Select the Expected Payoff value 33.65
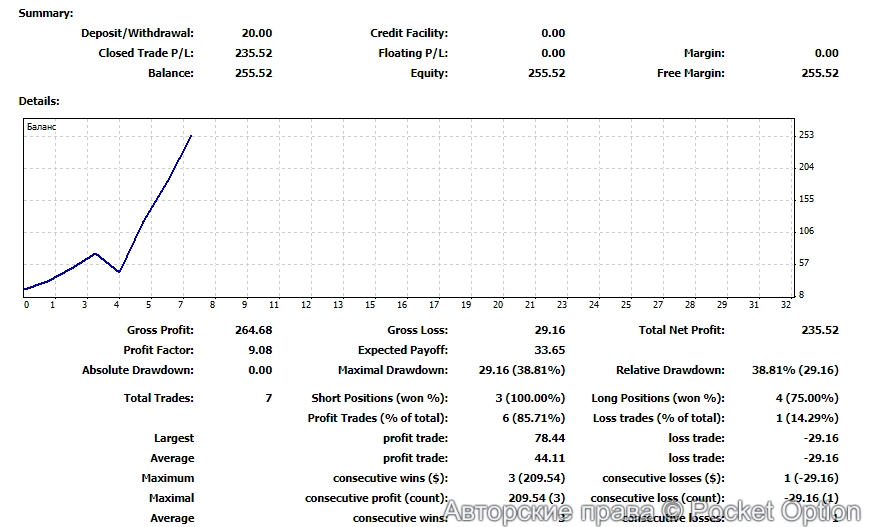The width and height of the screenshot is (870, 527). pyautogui.click(x=550, y=350)
